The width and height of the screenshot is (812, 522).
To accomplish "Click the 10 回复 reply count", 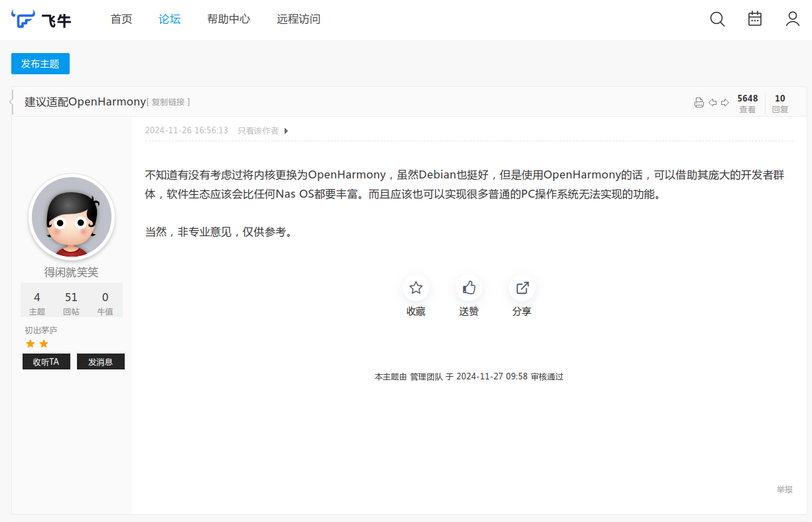I will (780, 103).
